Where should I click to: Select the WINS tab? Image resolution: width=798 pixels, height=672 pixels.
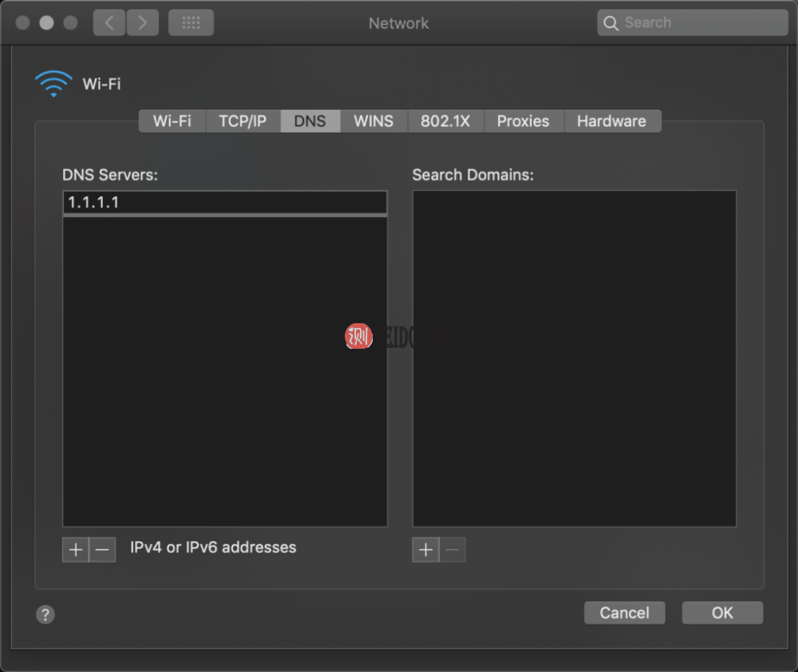373,121
